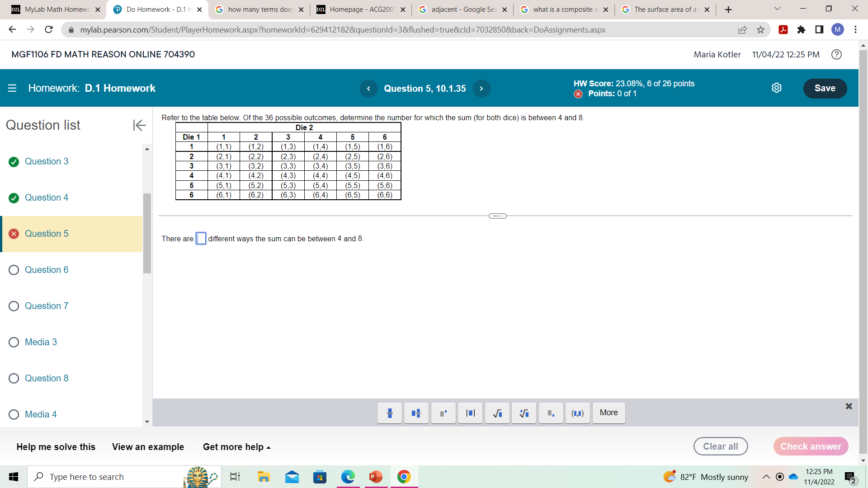Click Help me solve this

pyautogui.click(x=56, y=447)
